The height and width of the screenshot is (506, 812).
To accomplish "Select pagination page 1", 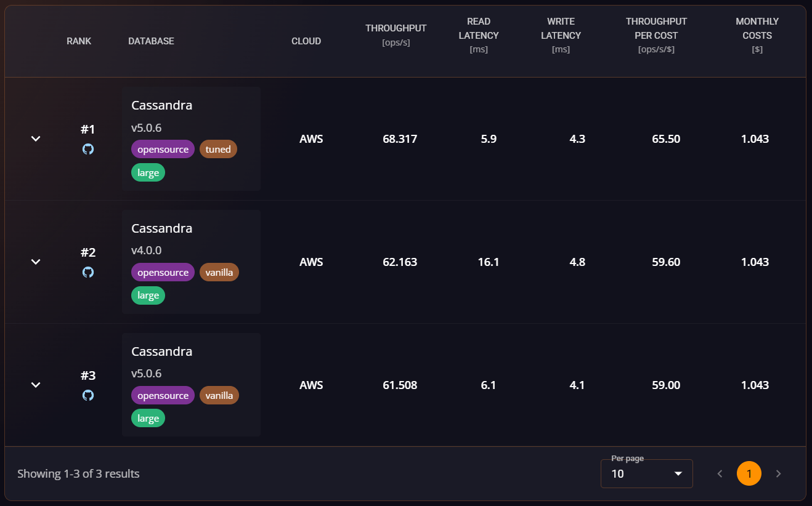I will click(749, 473).
